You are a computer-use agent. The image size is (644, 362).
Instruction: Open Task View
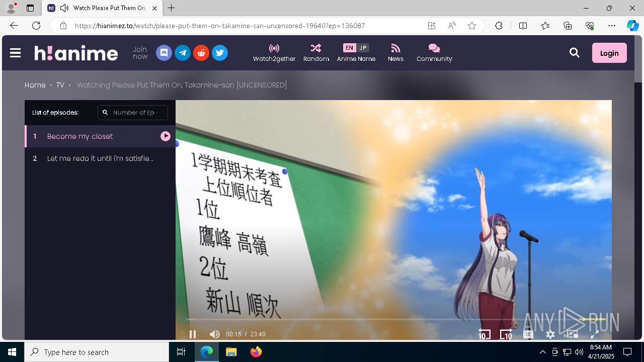click(181, 352)
